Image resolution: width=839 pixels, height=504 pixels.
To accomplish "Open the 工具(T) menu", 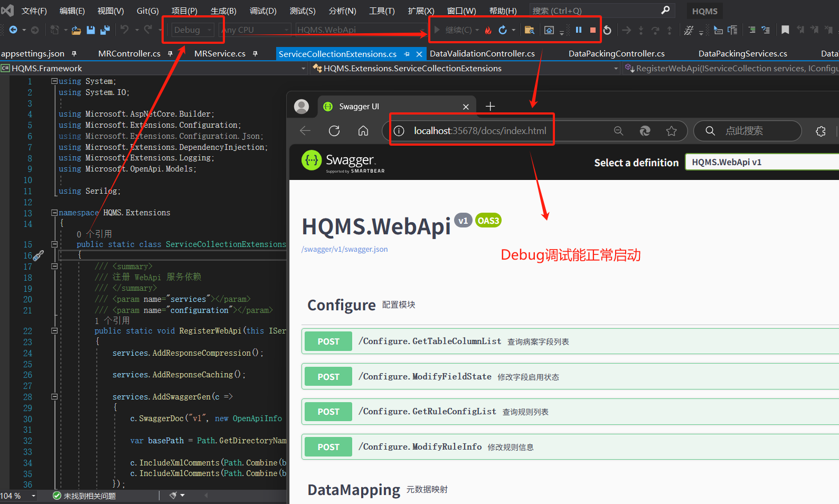I will point(382,11).
